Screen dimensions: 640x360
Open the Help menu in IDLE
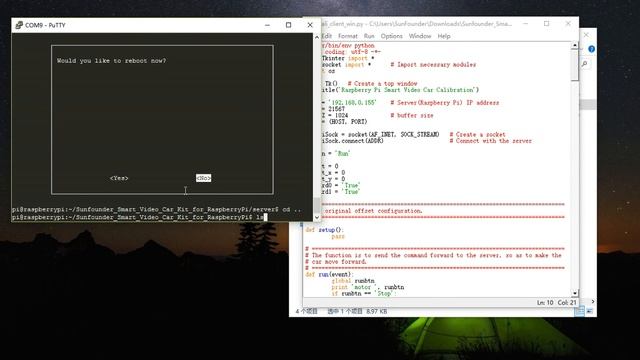coord(444,36)
